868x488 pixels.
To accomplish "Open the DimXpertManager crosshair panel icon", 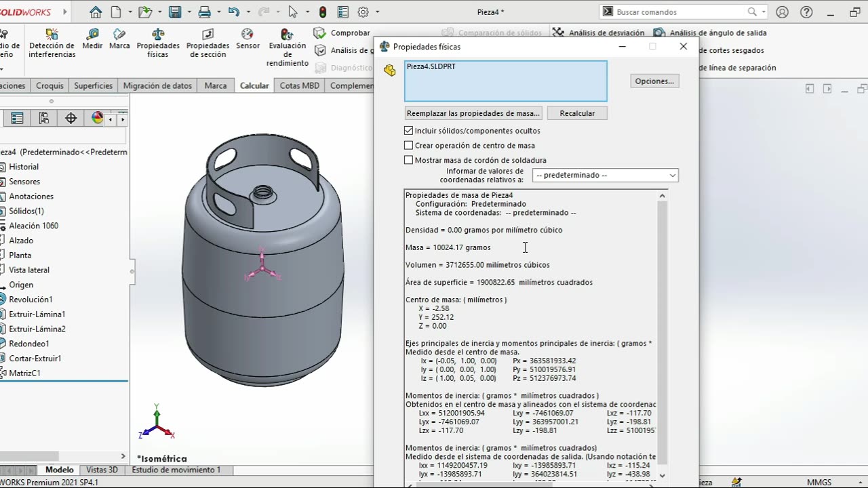I will tap(71, 118).
